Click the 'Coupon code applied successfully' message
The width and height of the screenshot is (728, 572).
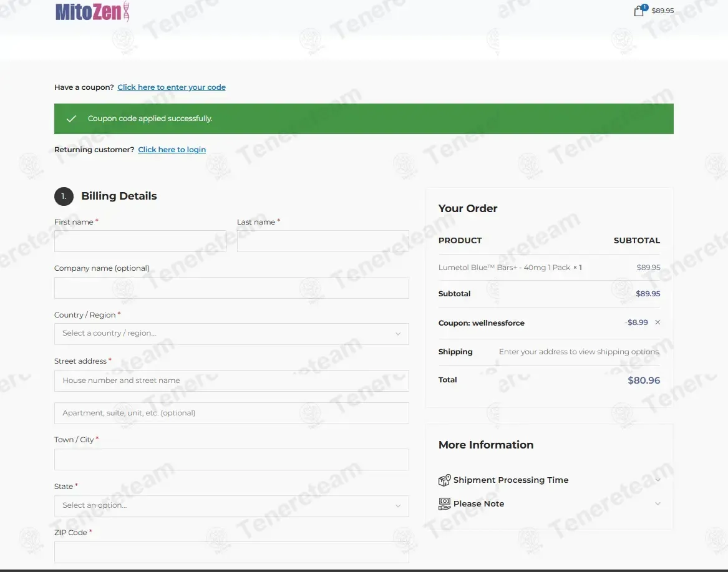150,119
